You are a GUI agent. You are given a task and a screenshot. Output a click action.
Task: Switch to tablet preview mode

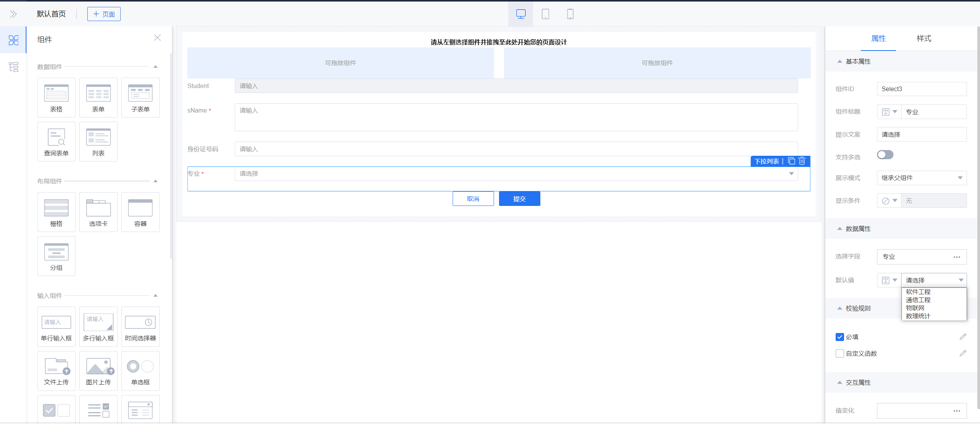pyautogui.click(x=545, y=14)
